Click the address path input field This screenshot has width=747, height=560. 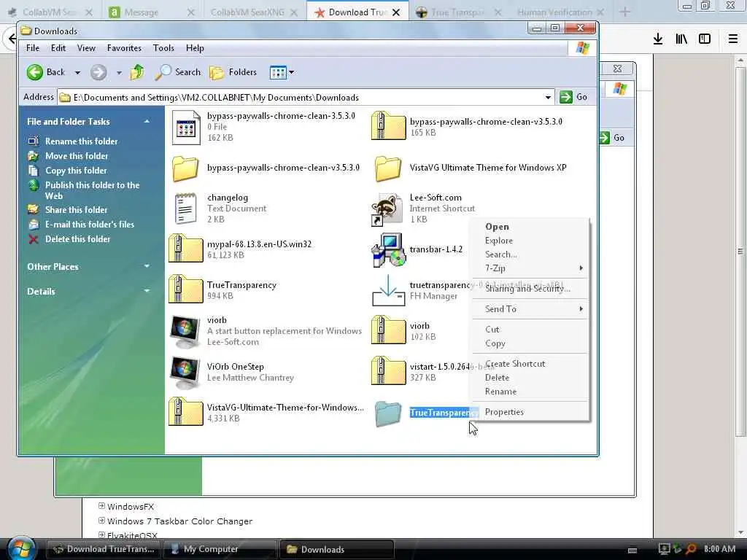[x=306, y=98]
